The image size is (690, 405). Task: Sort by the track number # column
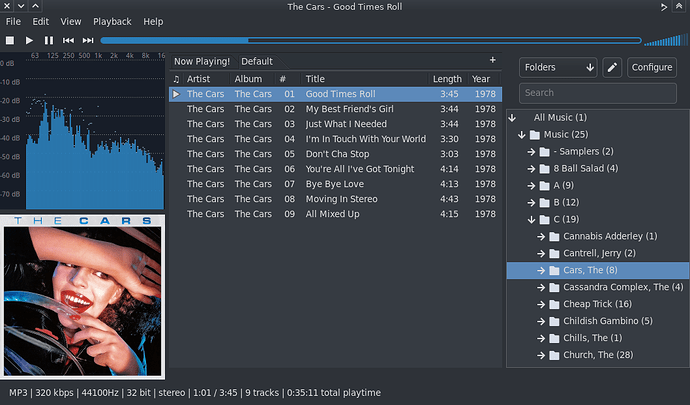coord(283,79)
